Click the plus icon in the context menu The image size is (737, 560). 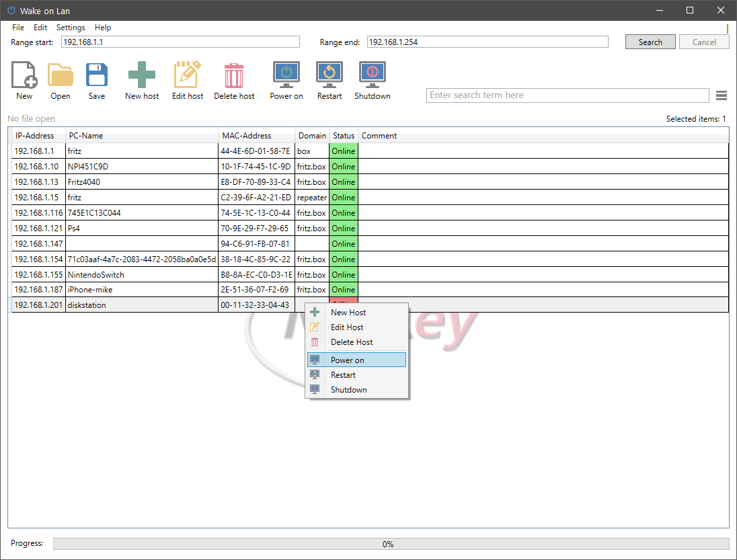tap(315, 312)
